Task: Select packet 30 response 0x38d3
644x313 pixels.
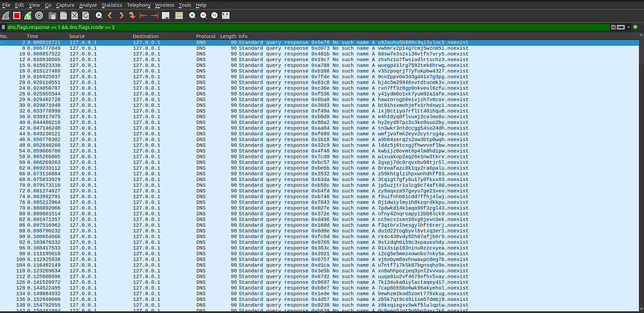Action: click(319, 105)
